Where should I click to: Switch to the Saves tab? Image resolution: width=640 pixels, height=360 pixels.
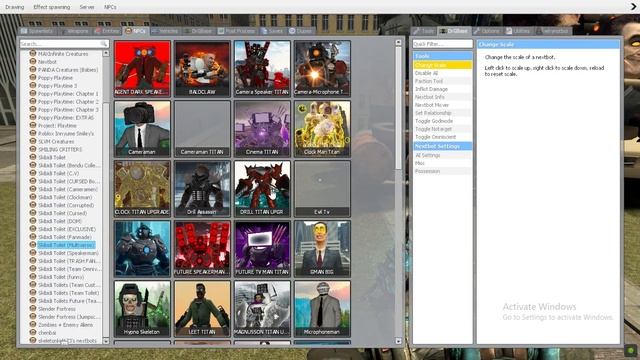(272, 31)
